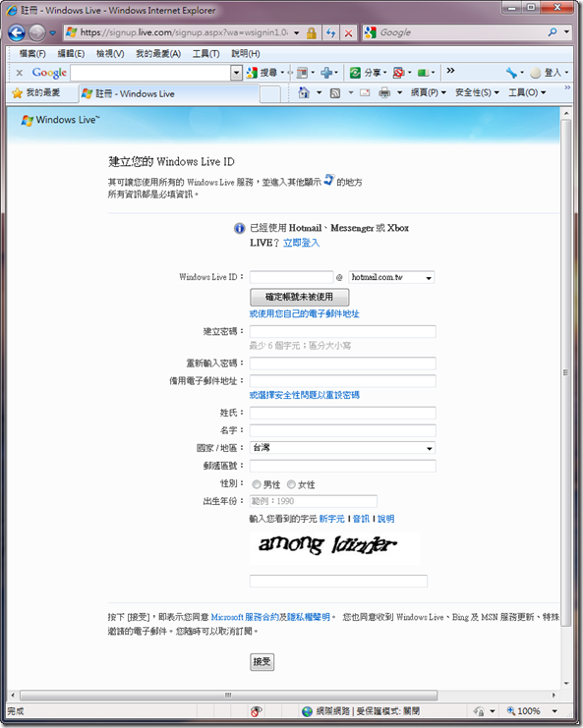Stop loading with the red X icon

[348, 33]
